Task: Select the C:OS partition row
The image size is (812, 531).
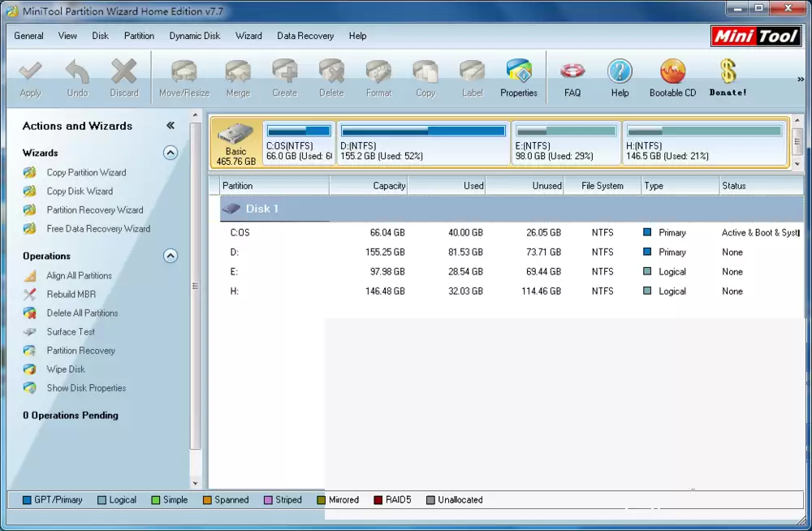Action: (x=512, y=233)
